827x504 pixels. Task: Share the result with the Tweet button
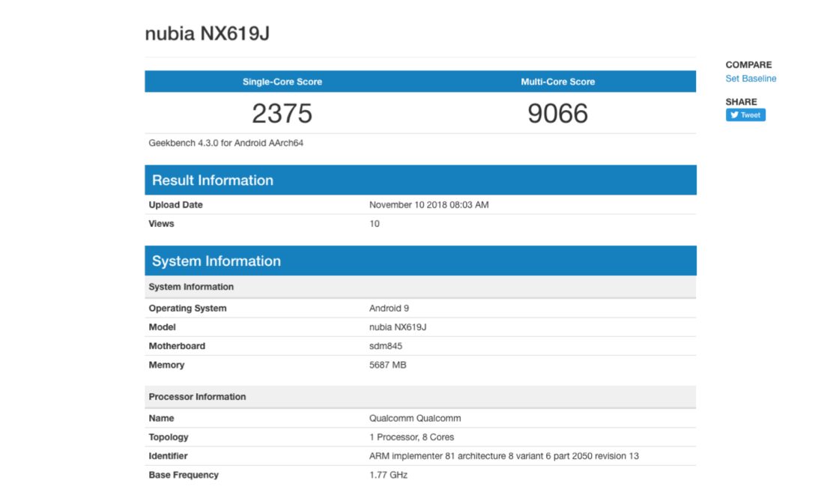(x=745, y=115)
